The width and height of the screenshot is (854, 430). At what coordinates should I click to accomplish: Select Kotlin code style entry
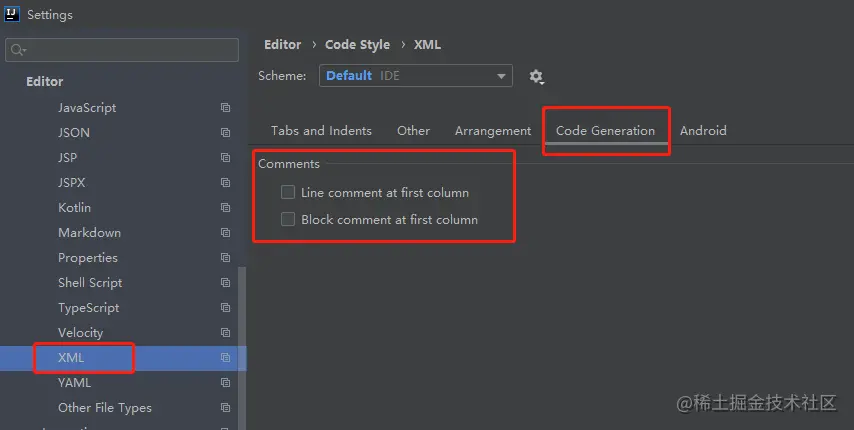[75, 207]
